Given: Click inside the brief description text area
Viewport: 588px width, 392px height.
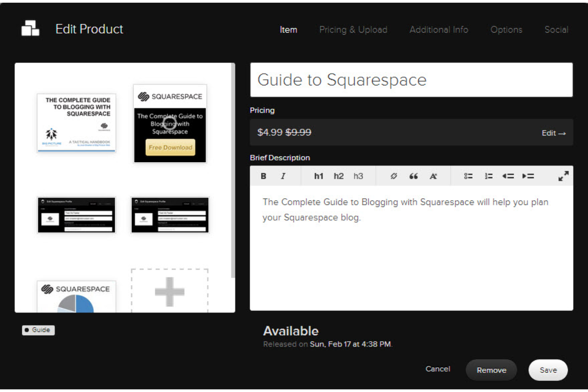Looking at the screenshot, I should click(411, 248).
